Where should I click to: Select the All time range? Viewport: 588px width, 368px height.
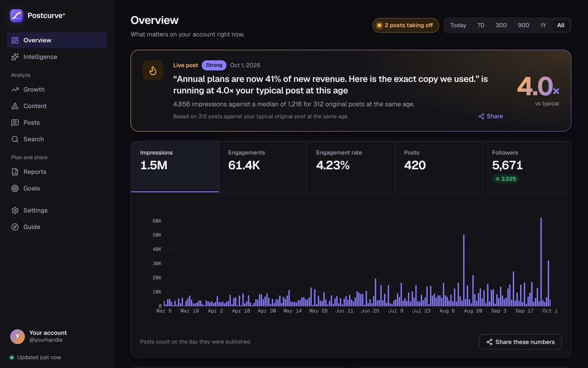[x=561, y=25]
